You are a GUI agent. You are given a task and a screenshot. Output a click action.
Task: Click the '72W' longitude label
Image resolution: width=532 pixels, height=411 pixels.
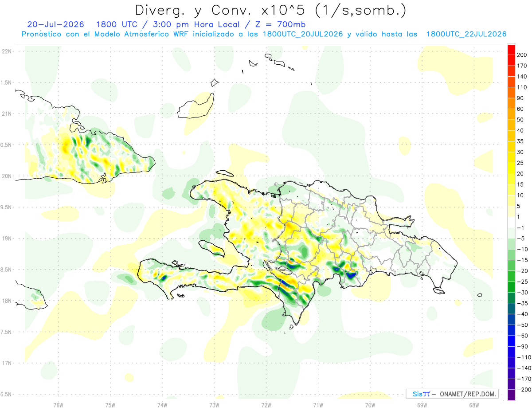266,405
